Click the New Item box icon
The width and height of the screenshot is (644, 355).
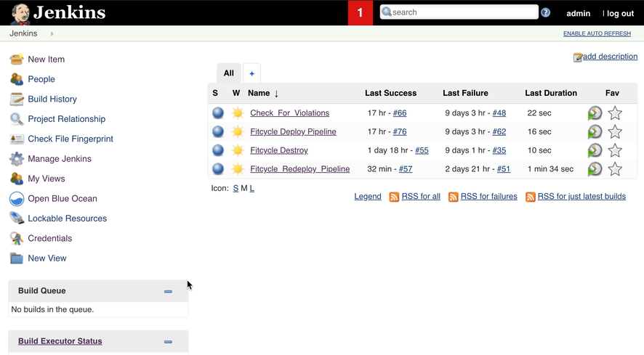coord(17,59)
